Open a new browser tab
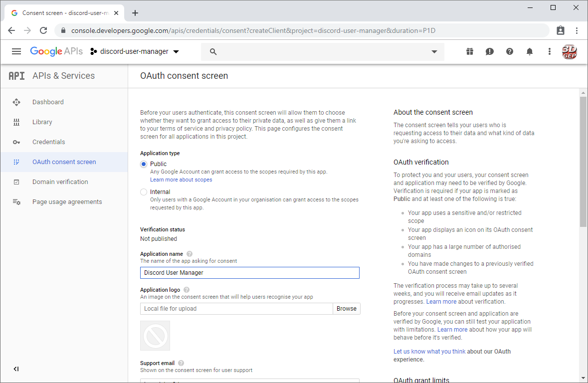 coord(135,13)
